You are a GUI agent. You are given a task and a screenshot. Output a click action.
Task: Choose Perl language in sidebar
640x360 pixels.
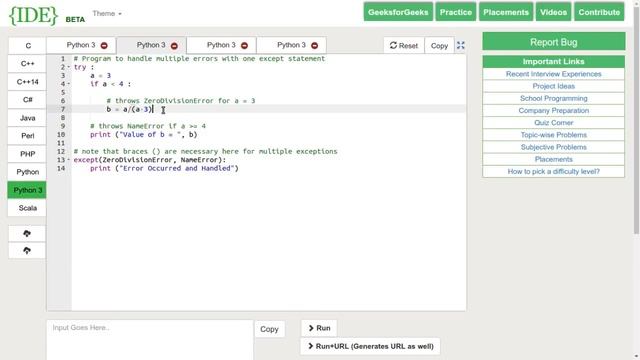(28, 136)
